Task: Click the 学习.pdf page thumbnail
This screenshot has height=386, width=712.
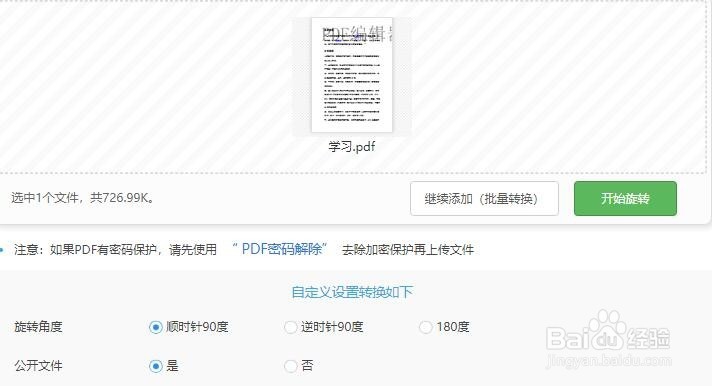Action: click(352, 75)
